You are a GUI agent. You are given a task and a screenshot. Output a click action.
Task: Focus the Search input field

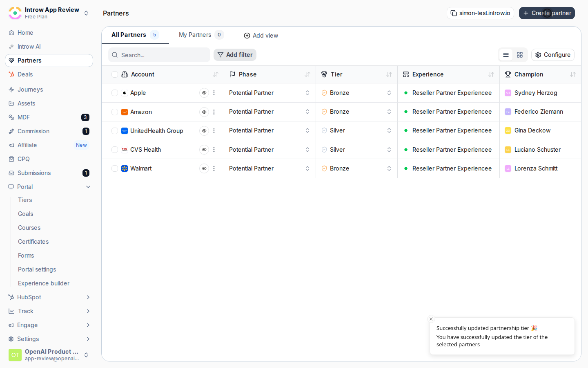click(x=159, y=55)
